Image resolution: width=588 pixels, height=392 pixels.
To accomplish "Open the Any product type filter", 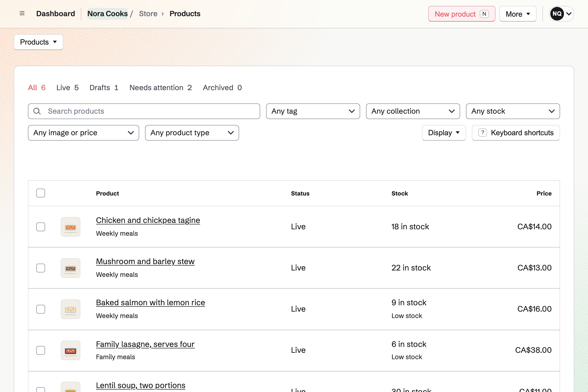I will click(x=192, y=133).
